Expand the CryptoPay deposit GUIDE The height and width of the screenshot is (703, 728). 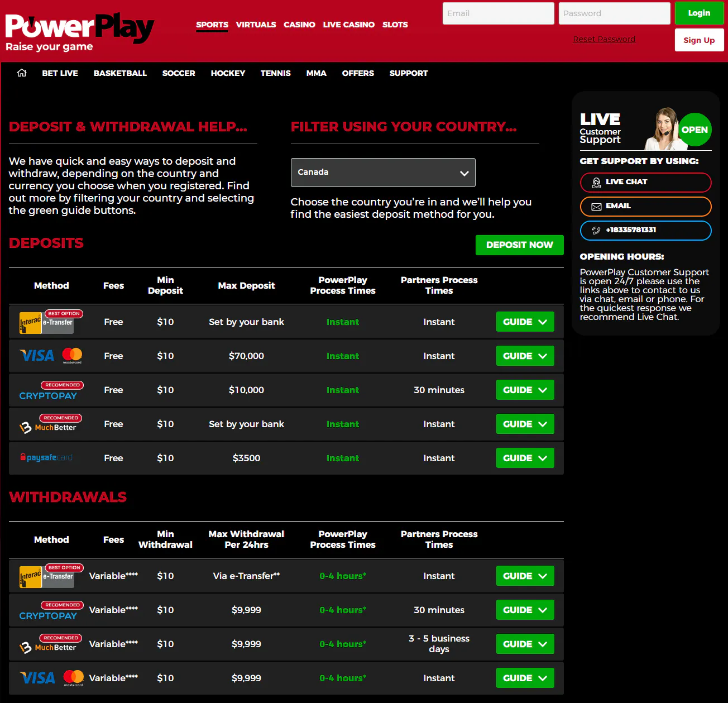(x=525, y=390)
